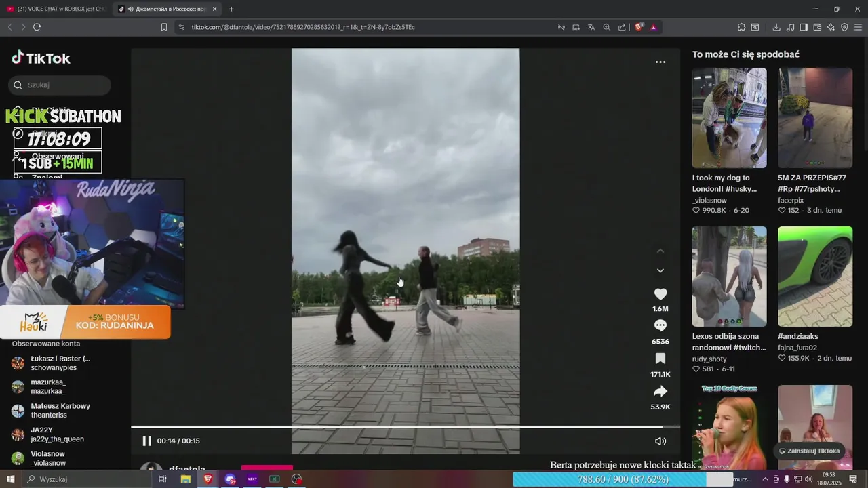Open browser extensions puzzle icon
This screenshot has width=868, height=488.
coord(741,27)
